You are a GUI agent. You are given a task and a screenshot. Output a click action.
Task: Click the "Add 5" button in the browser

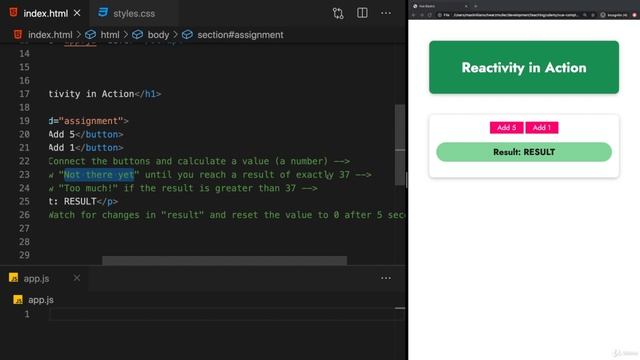[506, 127]
